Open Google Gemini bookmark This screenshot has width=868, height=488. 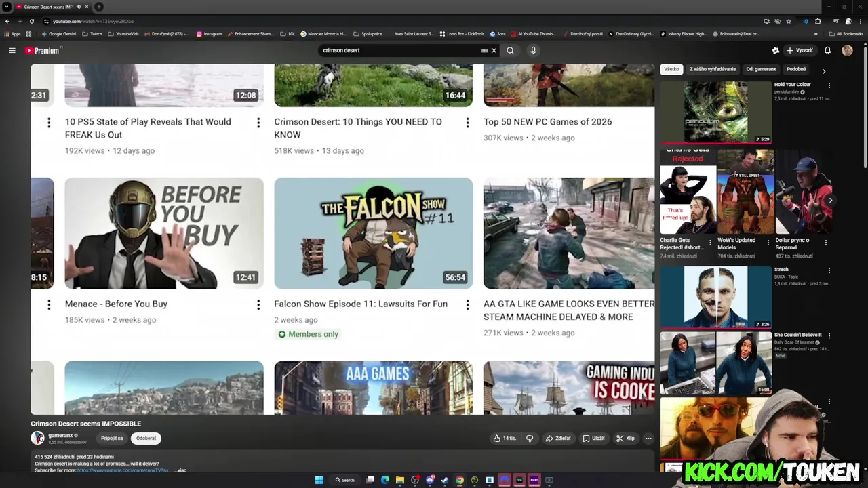[58, 33]
